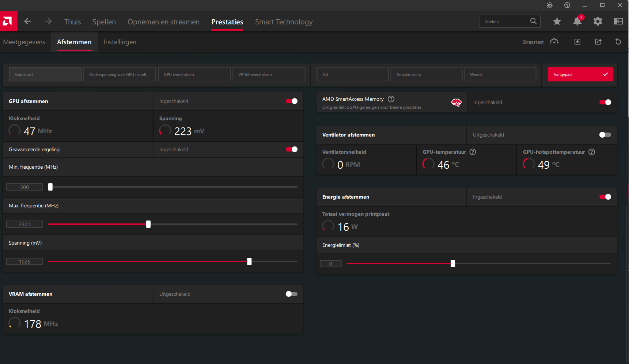Select the Stil preset
The height and width of the screenshot is (364, 629).
coord(353,74)
